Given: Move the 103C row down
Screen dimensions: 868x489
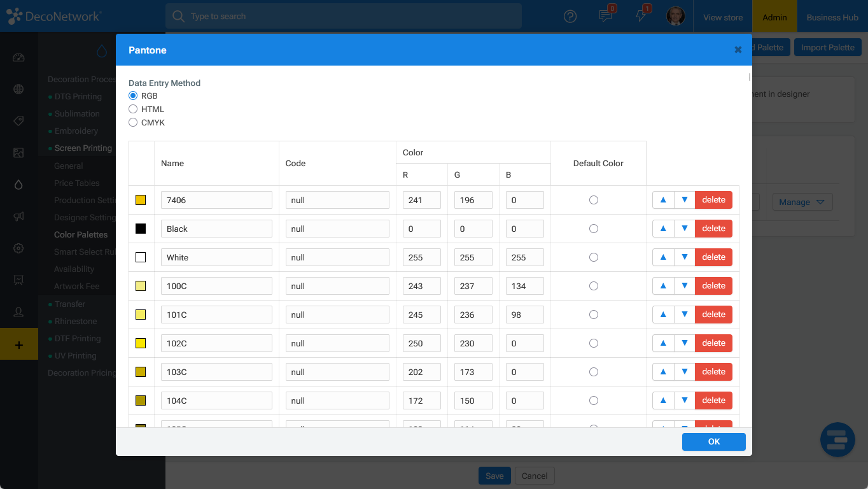Looking at the screenshot, I should [x=685, y=372].
